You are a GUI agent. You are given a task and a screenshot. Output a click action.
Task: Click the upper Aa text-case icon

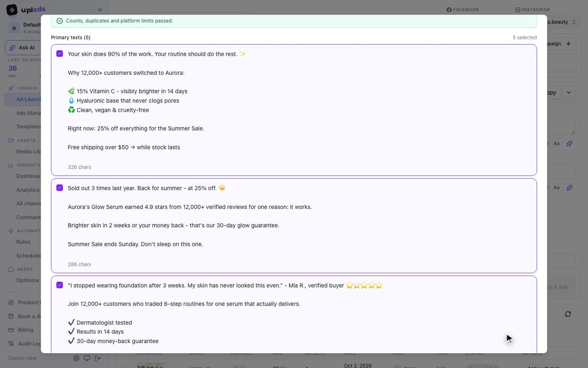[557, 144]
